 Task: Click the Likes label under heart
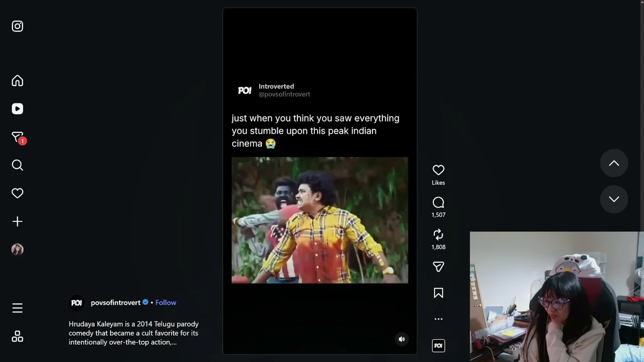pos(438,183)
